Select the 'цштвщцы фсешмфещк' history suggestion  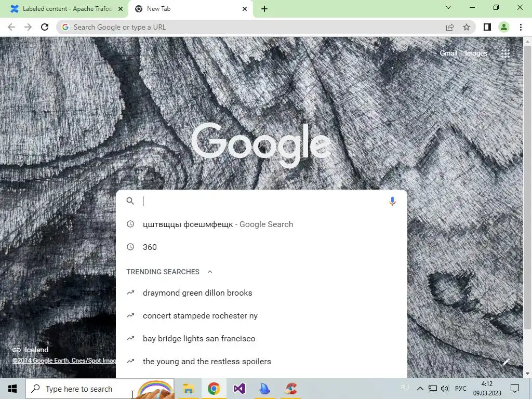pos(261,224)
